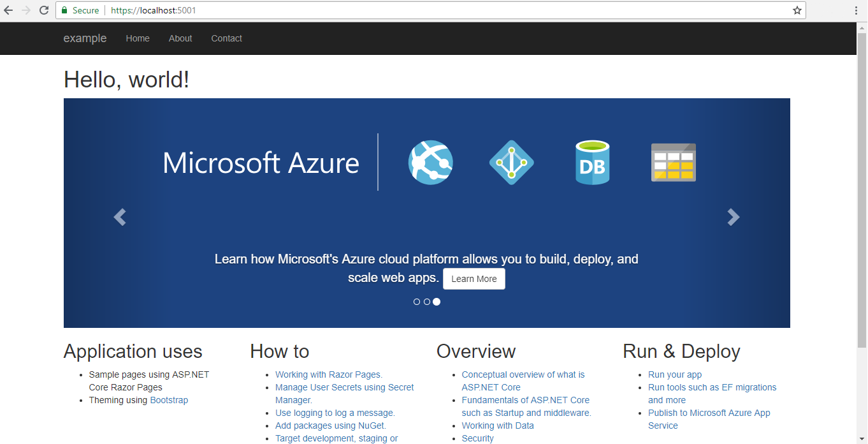Open the About page from the navbar
Screen dimensions: 868x444
point(180,38)
